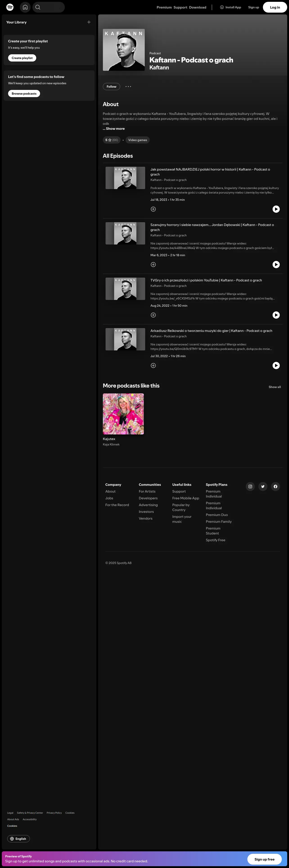The width and height of the screenshot is (289, 868).
Task: Click the Browse podcasts button
Action: click(x=24, y=94)
